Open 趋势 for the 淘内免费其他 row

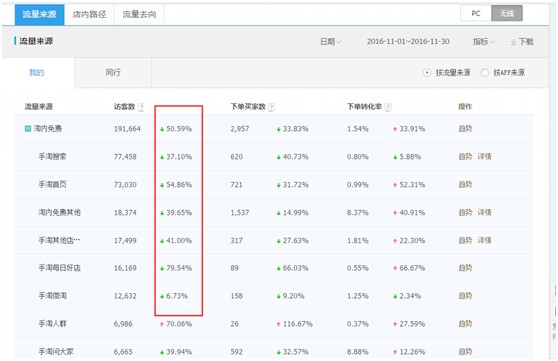point(465,213)
